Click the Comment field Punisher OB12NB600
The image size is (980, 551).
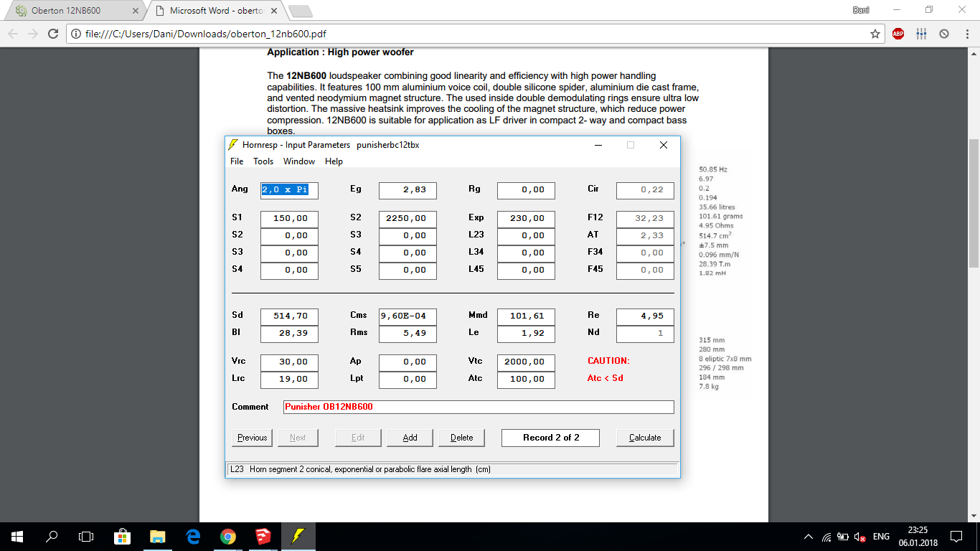click(479, 407)
